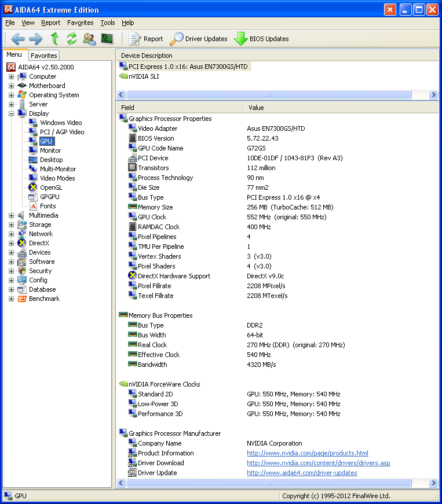Viewport: 442px width, 504px height.
Task: Refresh the page with green arrows icon
Action: pyautogui.click(x=72, y=39)
